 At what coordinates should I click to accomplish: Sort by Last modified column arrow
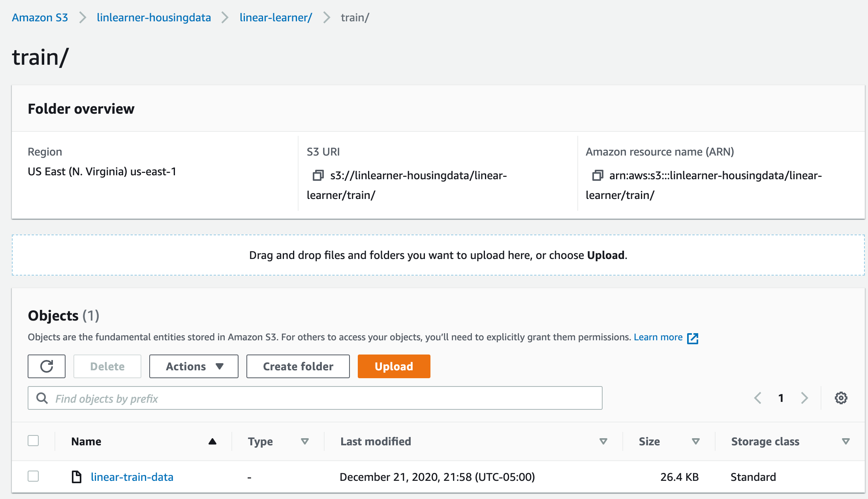603,441
